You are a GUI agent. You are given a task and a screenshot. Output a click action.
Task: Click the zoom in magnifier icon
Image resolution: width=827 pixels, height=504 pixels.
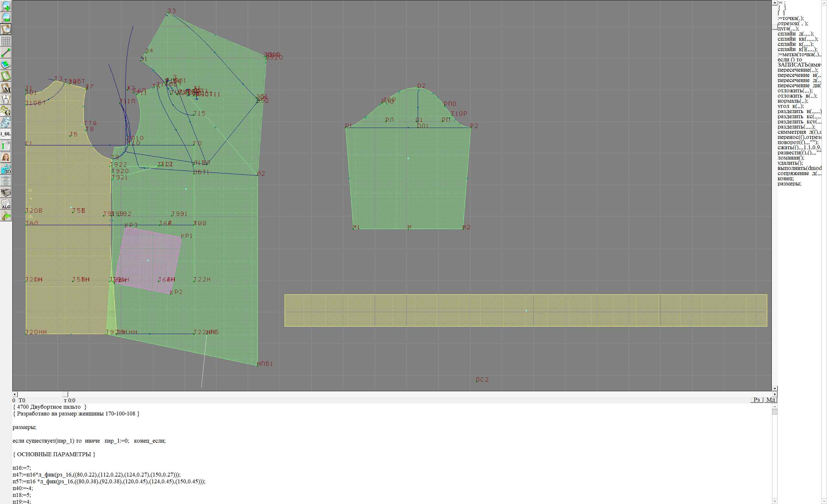(x=6, y=6)
